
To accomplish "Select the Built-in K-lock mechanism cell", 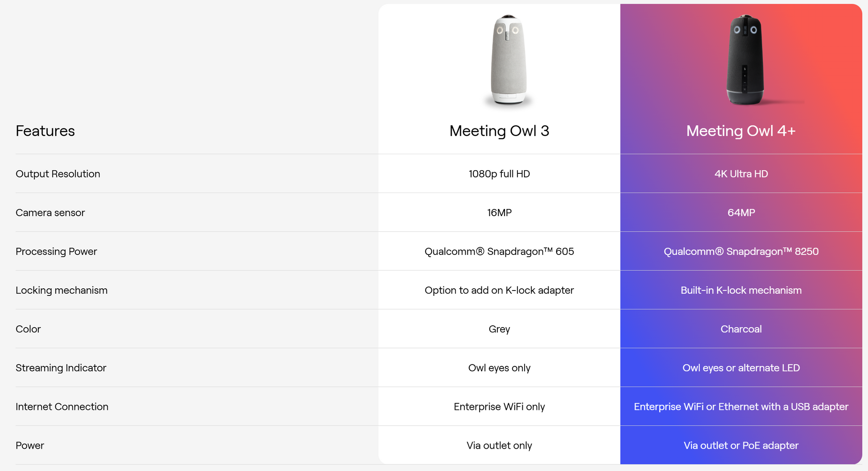I will coord(741,290).
